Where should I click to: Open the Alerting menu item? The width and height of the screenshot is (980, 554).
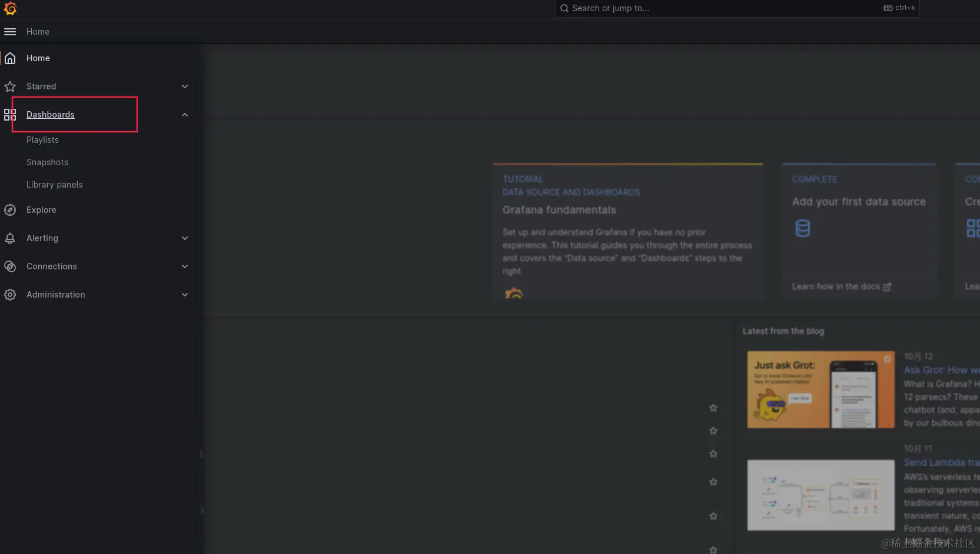point(42,238)
